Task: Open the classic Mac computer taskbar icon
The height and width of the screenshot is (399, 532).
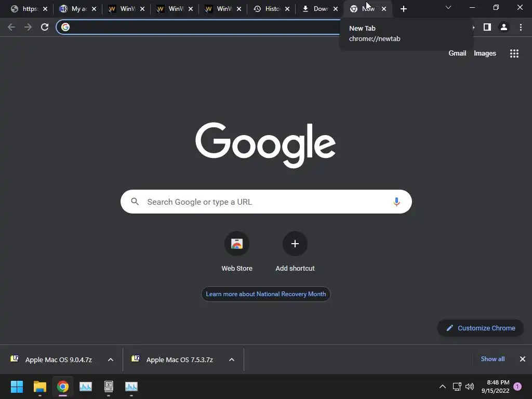Action: (x=109, y=386)
